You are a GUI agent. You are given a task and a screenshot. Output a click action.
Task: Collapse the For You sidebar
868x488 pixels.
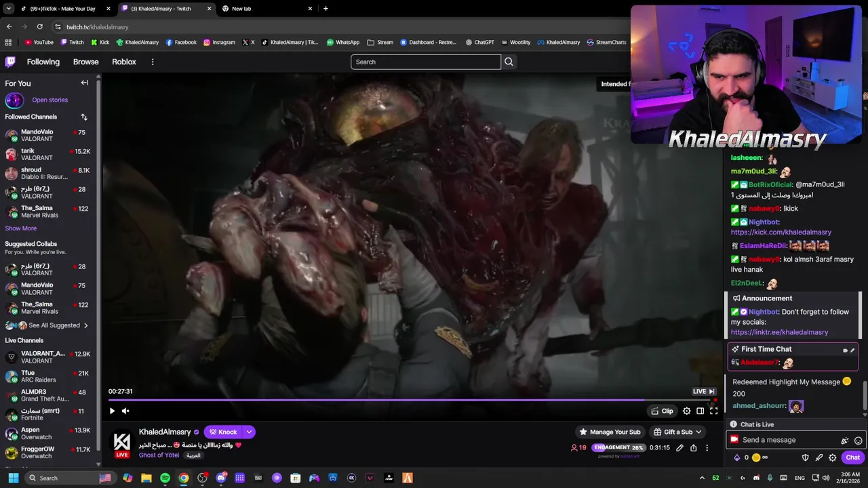tap(85, 83)
